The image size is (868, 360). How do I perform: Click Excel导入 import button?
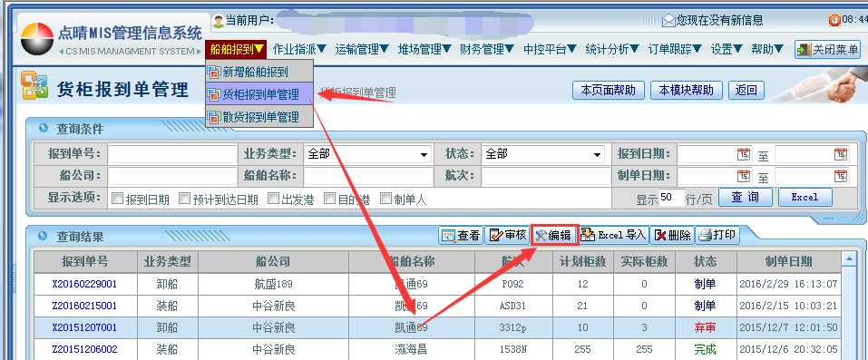[613, 235]
